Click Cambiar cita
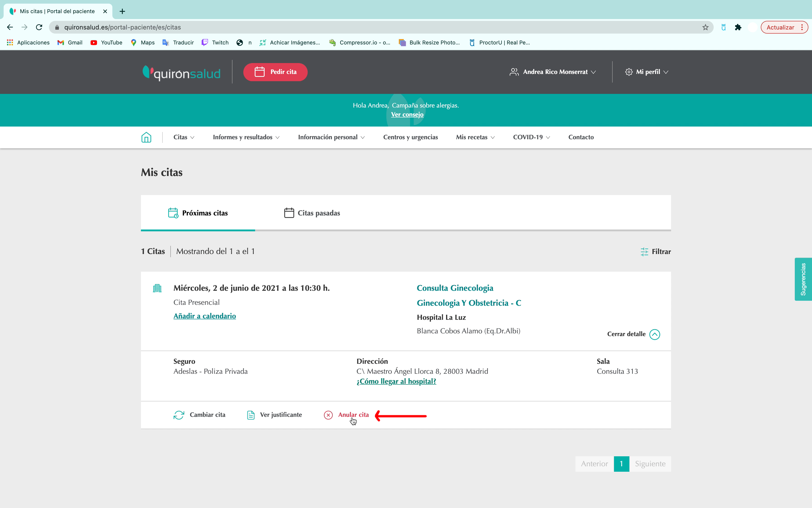The width and height of the screenshot is (812, 508). pos(199,415)
